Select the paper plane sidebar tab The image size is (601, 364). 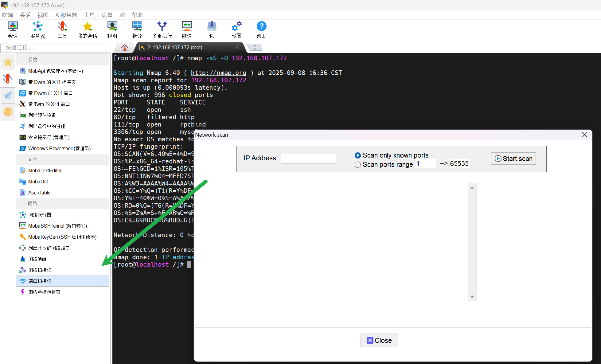pyautogui.click(x=8, y=95)
